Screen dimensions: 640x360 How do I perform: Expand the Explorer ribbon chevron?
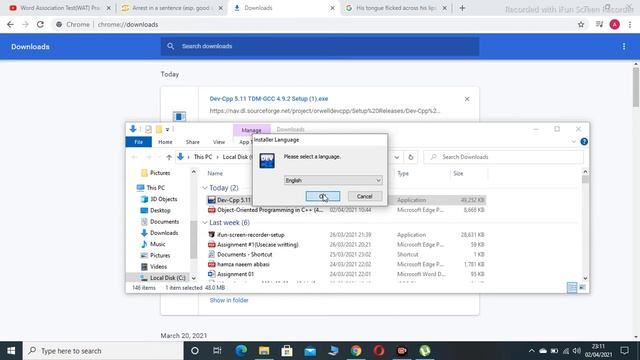573,142
